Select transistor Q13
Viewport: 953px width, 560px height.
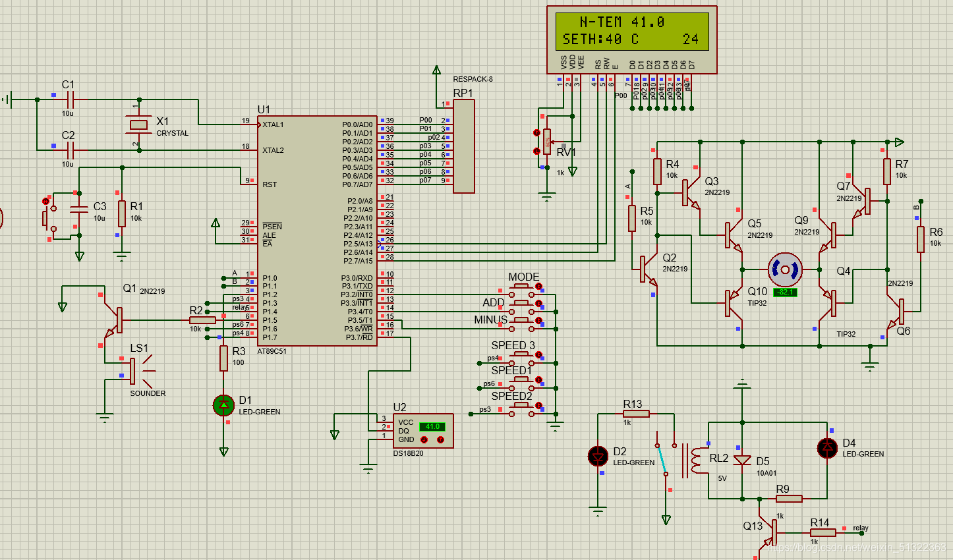pyautogui.click(x=770, y=534)
